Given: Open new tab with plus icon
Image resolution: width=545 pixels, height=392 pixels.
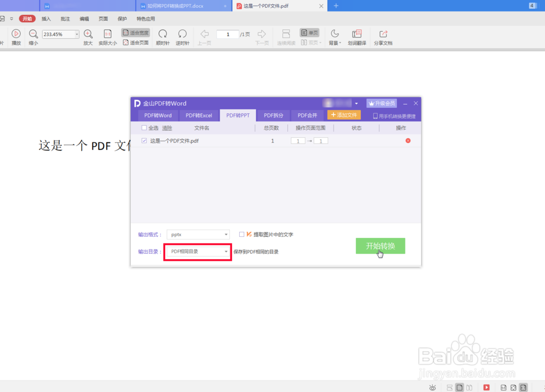Looking at the screenshot, I should tap(336, 6).
